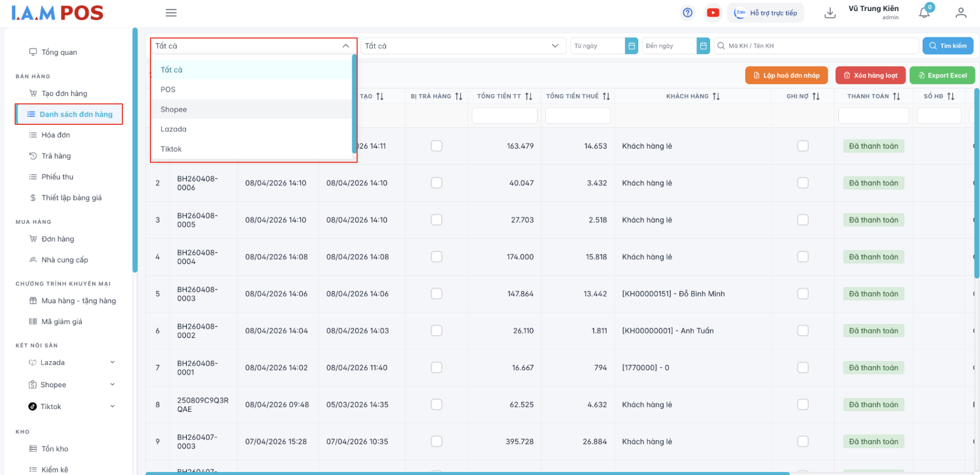Click the download icon in header
This screenshot has width=980, height=475.
829,13
